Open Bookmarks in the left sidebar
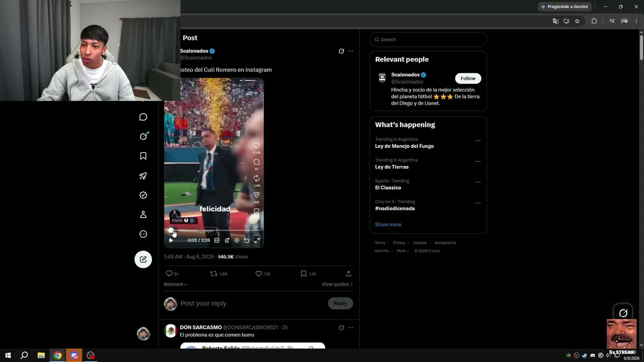Image resolution: width=644 pixels, height=362 pixels. [x=143, y=156]
